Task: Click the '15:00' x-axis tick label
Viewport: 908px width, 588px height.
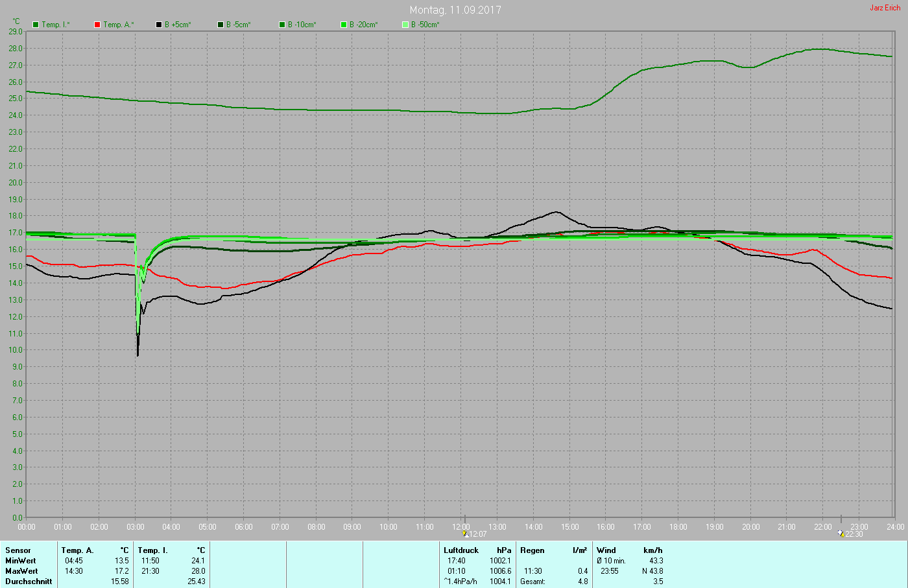Action: click(x=569, y=527)
